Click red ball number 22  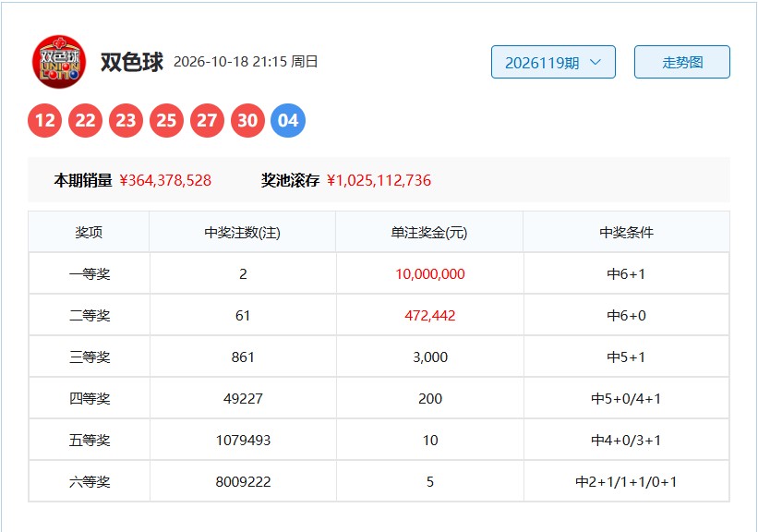86,120
